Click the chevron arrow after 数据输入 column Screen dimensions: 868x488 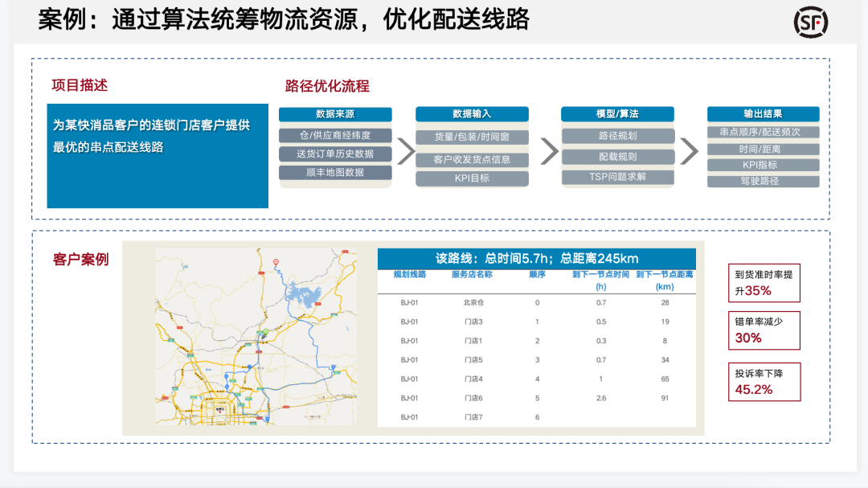tap(549, 151)
